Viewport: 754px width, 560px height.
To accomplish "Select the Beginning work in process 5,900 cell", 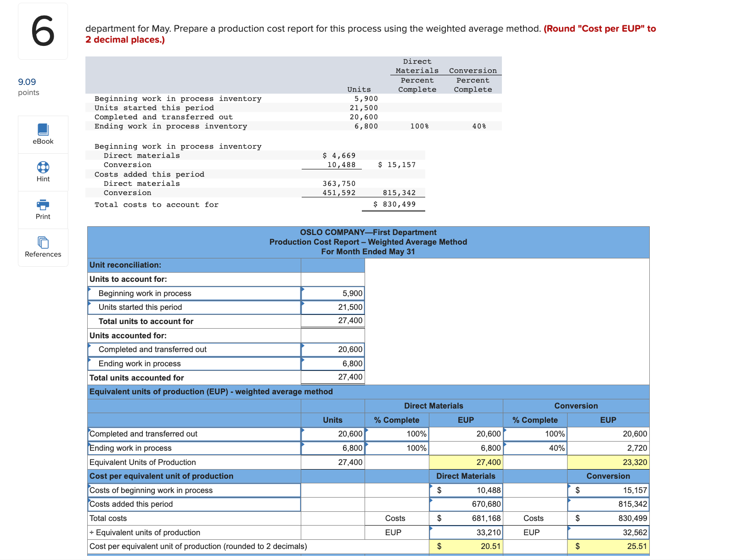I will coord(332,293).
